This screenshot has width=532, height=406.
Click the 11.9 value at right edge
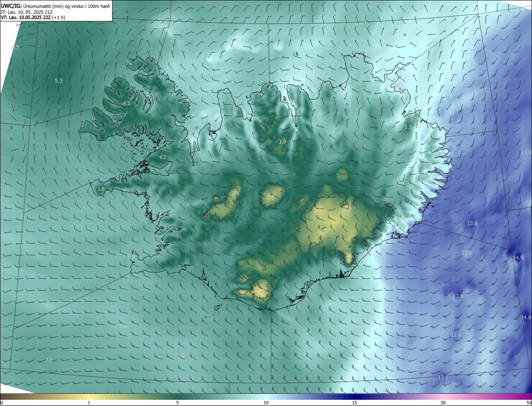[526, 152]
